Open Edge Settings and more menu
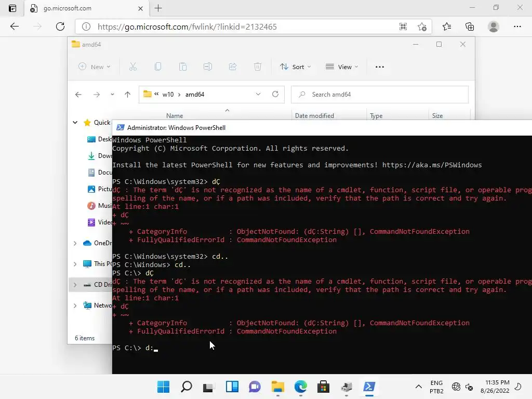This screenshot has width=532, height=399. click(x=517, y=26)
